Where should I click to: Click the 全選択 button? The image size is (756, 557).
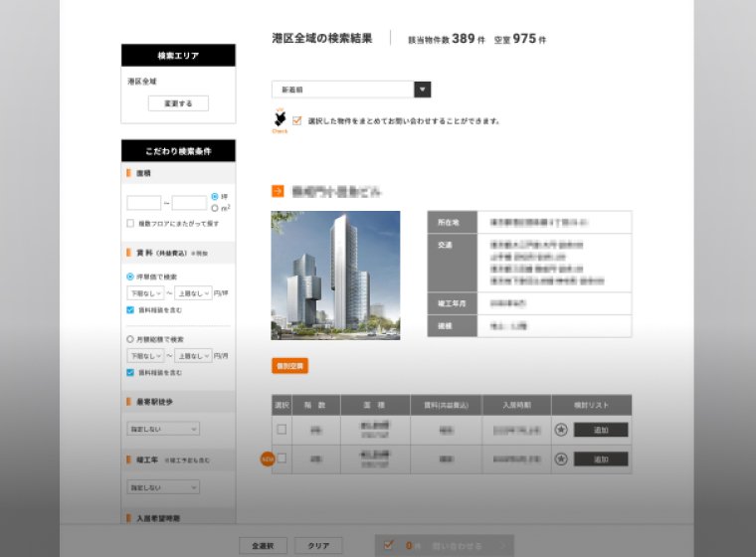pos(264,546)
